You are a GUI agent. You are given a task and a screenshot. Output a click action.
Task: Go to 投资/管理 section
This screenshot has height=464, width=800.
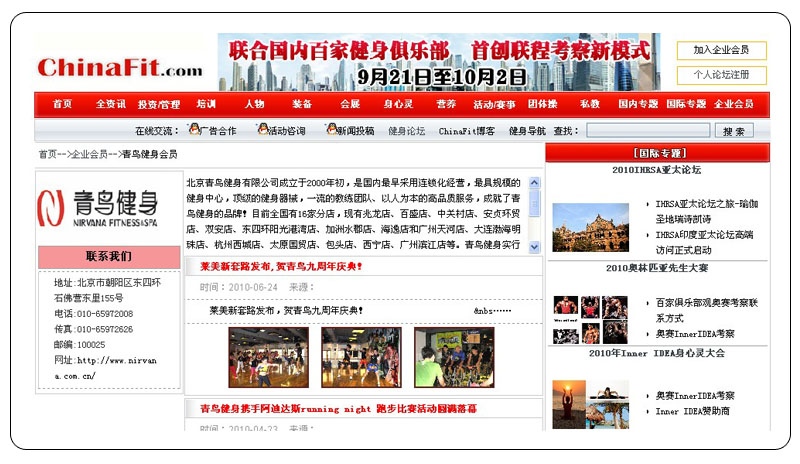159,105
